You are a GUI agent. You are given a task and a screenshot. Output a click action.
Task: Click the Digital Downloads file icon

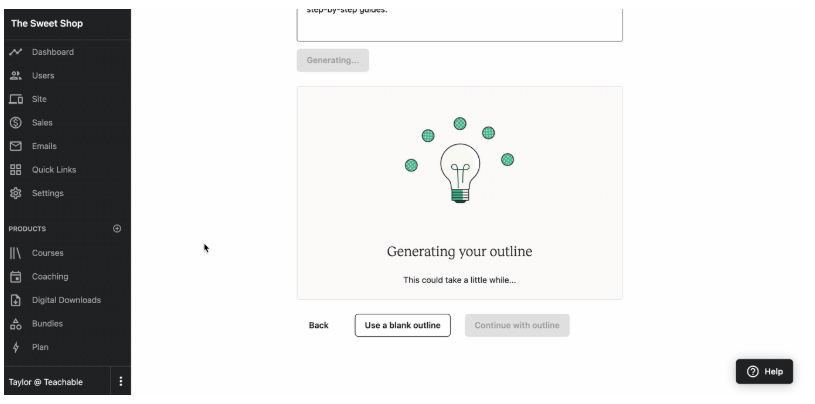click(x=16, y=300)
